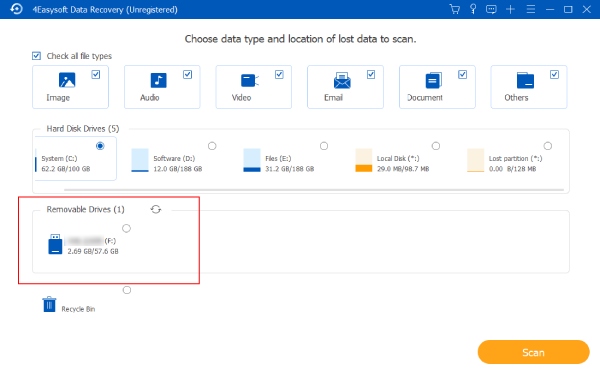Maximize the Data Recovery window
Viewport: 600px width, 377px height.
coord(568,9)
